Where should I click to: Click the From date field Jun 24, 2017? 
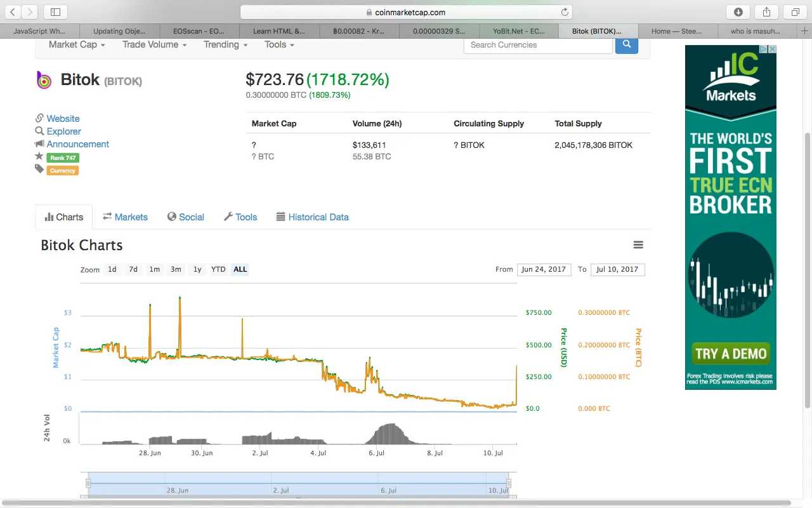pyautogui.click(x=544, y=269)
